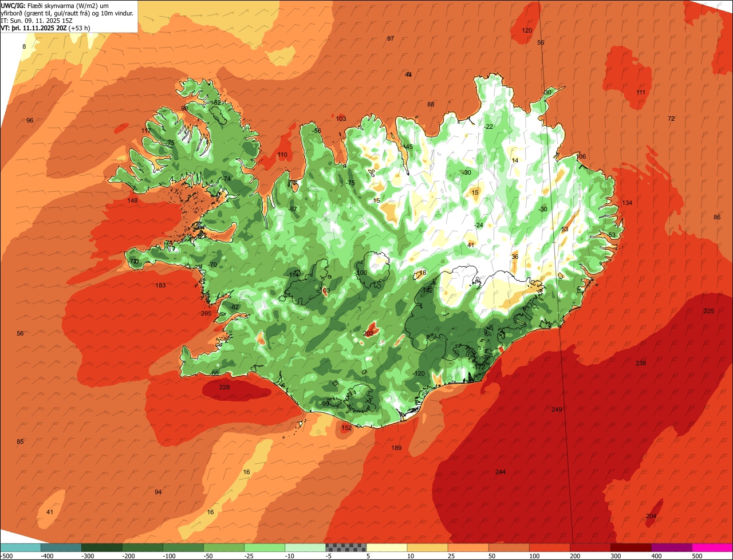The width and height of the screenshot is (733, 560).
Task: Select the map value 152 on the south coast
Action: [x=346, y=428]
